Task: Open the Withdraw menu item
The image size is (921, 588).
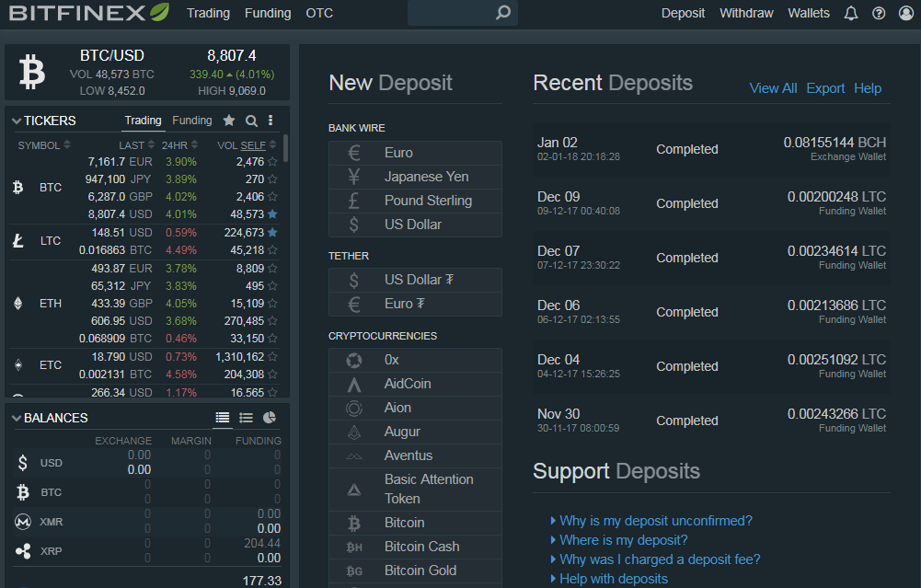Action: 746,13
